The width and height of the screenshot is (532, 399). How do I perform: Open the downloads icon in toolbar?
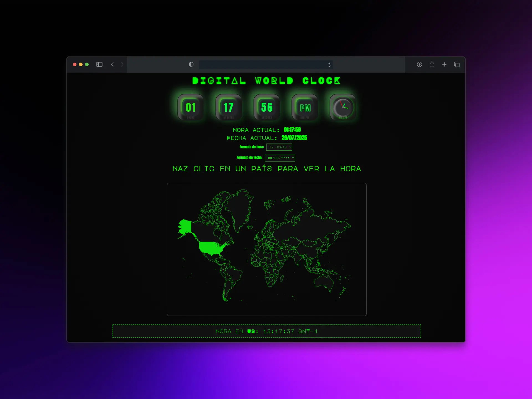(420, 65)
